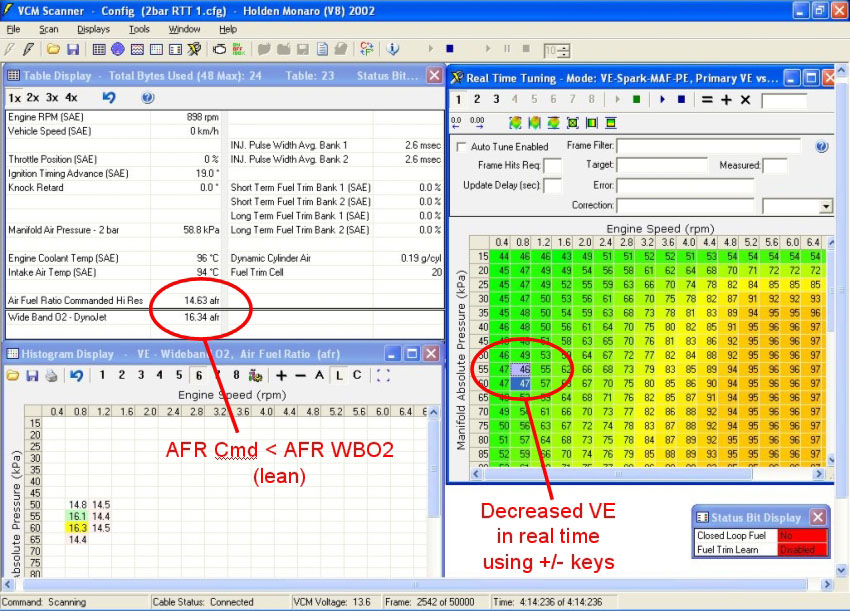Reset the Table Display with undo arrow

[x=109, y=98]
